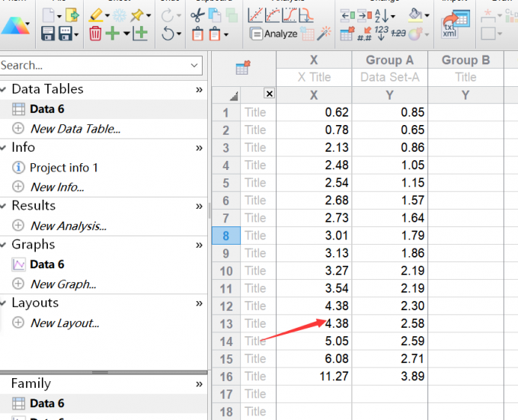518x420 pixels.
Task: Click the linear regression analysis icon
Action: pyautogui.click(x=257, y=14)
